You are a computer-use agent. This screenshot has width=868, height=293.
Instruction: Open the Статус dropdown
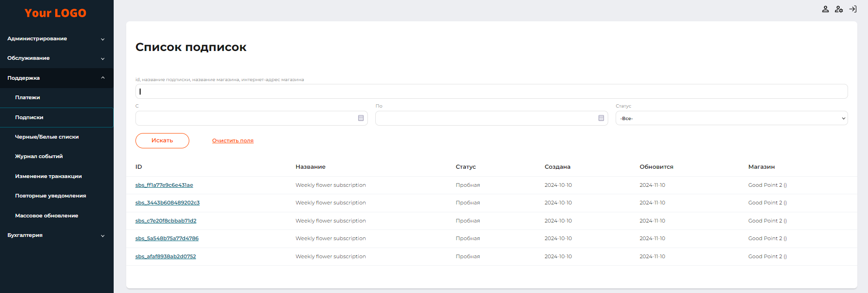click(x=731, y=118)
